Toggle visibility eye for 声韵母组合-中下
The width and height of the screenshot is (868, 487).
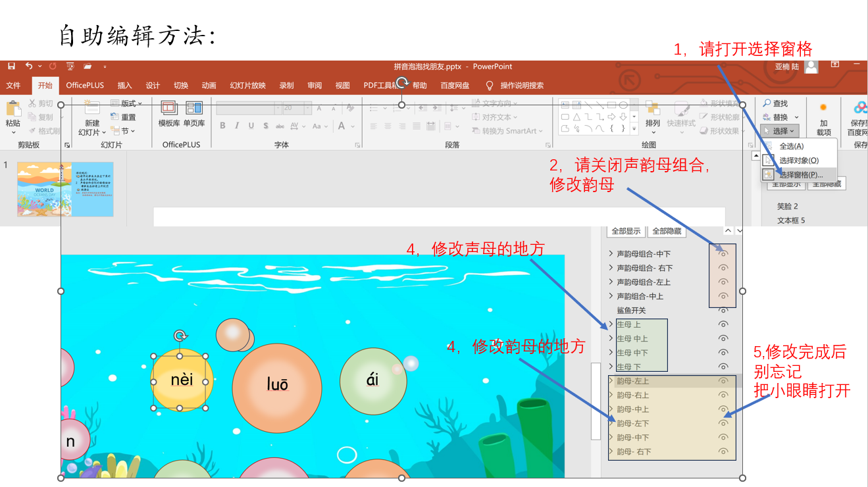click(723, 254)
